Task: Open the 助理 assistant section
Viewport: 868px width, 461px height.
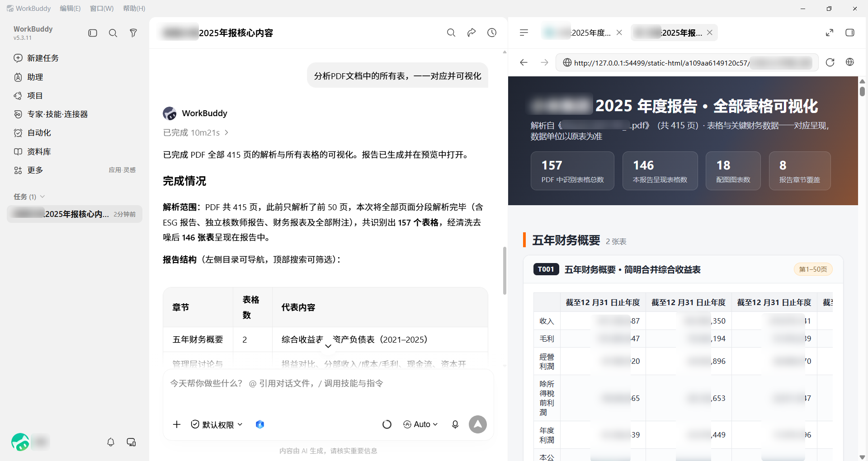Action: pyautogui.click(x=28, y=77)
